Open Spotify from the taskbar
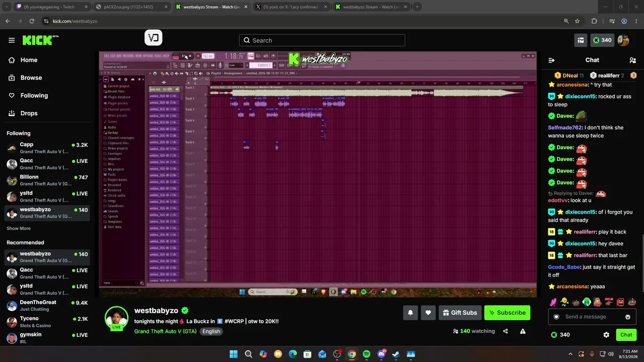The width and height of the screenshot is (644, 362). pyautogui.click(x=366, y=354)
